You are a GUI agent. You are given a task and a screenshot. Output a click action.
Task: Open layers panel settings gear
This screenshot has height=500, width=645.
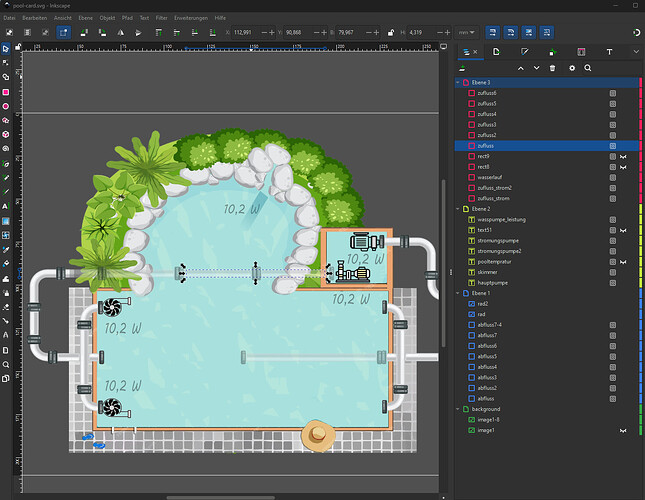tap(572, 68)
